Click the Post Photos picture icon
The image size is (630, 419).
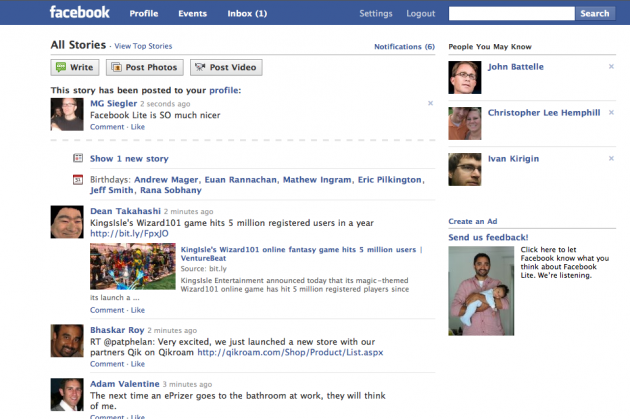click(117, 67)
